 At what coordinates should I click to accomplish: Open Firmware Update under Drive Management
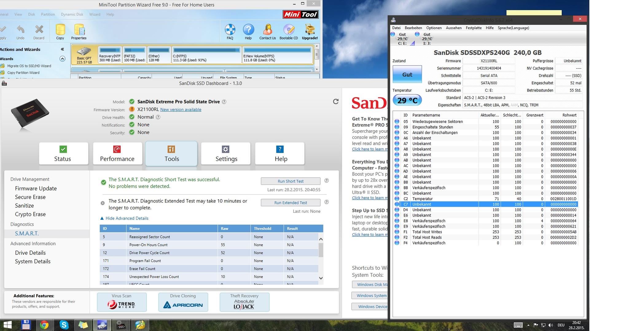tap(36, 188)
